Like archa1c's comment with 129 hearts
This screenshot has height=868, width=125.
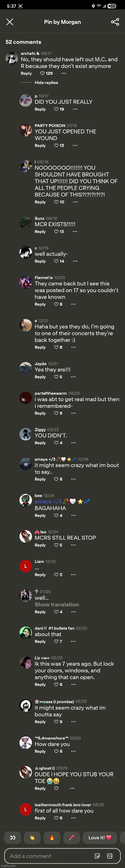tap(42, 73)
